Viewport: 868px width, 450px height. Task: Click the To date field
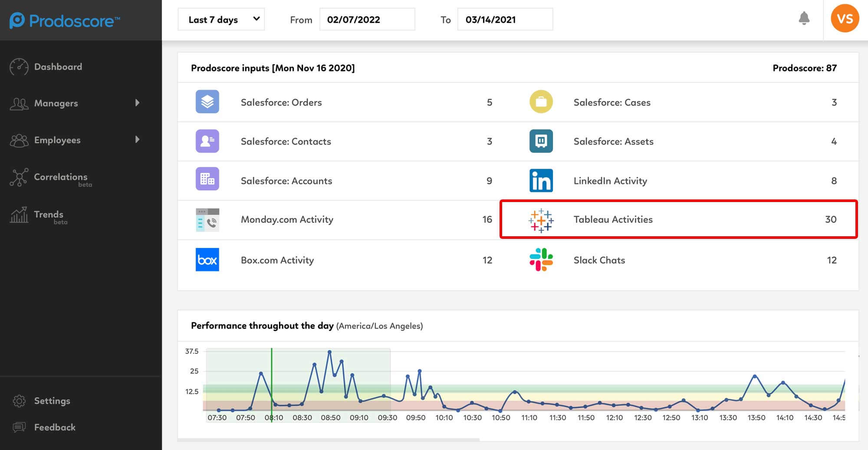pos(505,20)
